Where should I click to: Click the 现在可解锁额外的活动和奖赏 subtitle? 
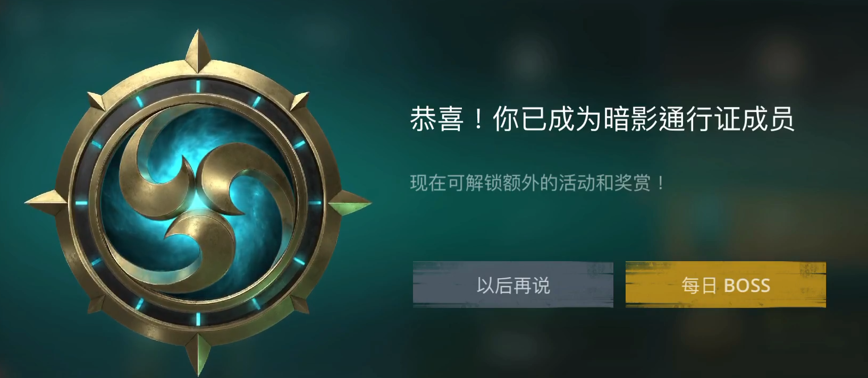[537, 184]
